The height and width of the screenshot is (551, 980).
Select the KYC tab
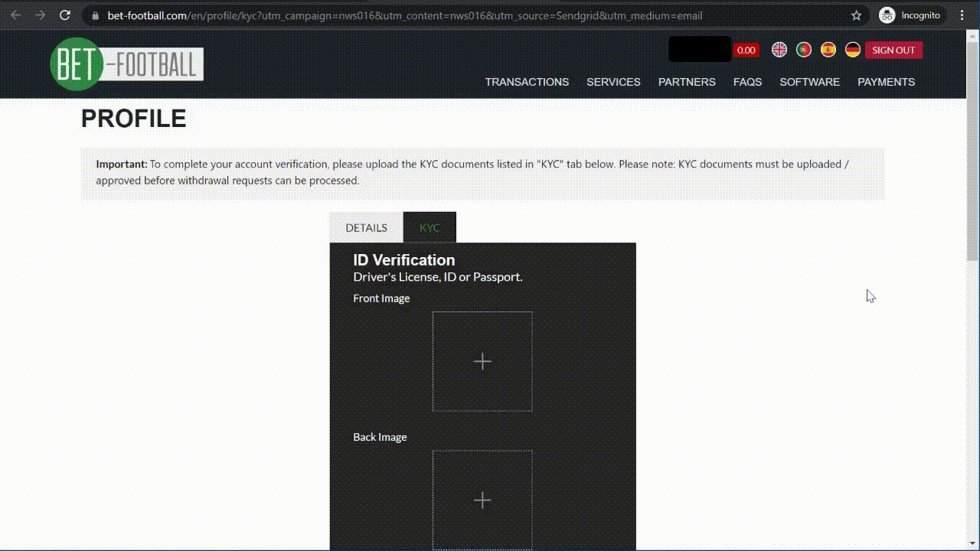(x=430, y=227)
